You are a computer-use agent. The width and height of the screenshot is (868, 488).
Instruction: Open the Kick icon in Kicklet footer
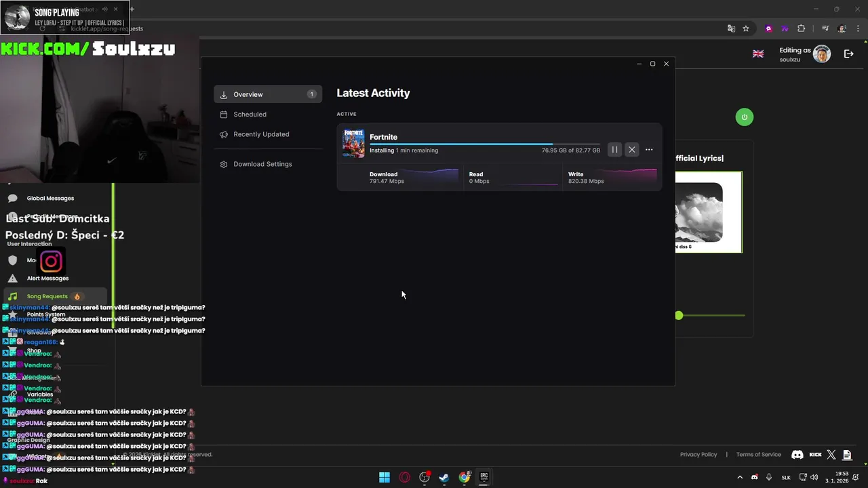click(816, 455)
